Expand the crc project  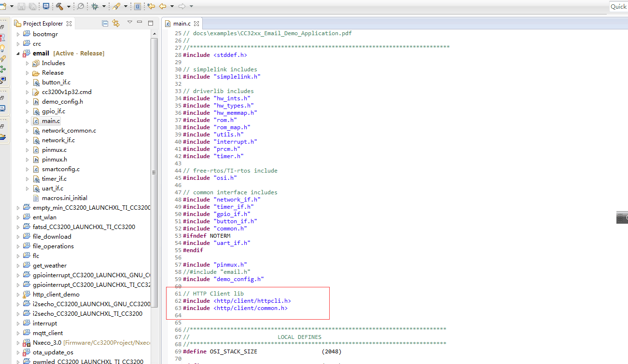coord(18,44)
